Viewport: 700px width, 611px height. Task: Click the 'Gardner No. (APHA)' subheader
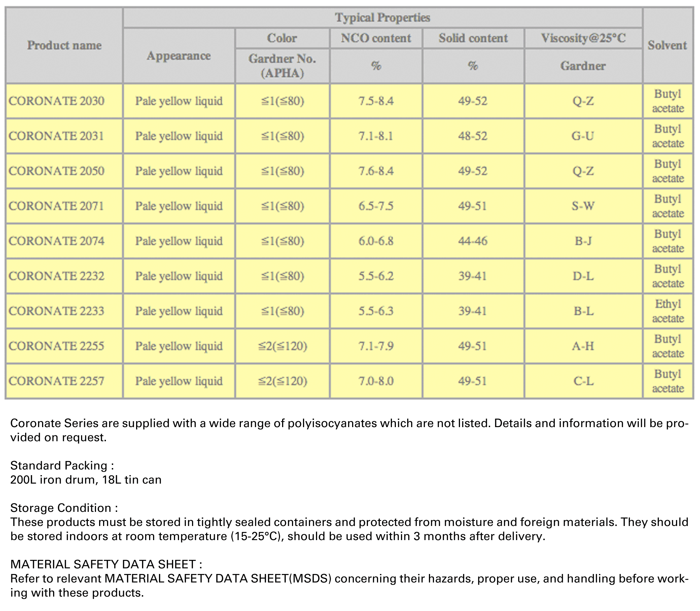282,66
